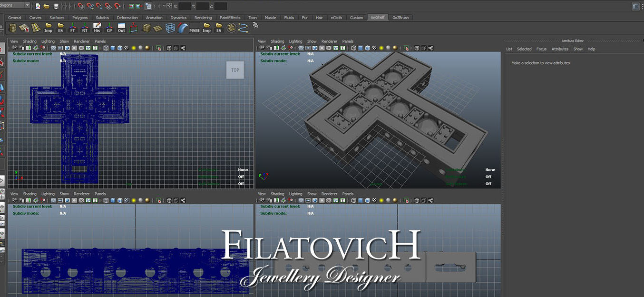Click the open scene folder icon

(46, 6)
